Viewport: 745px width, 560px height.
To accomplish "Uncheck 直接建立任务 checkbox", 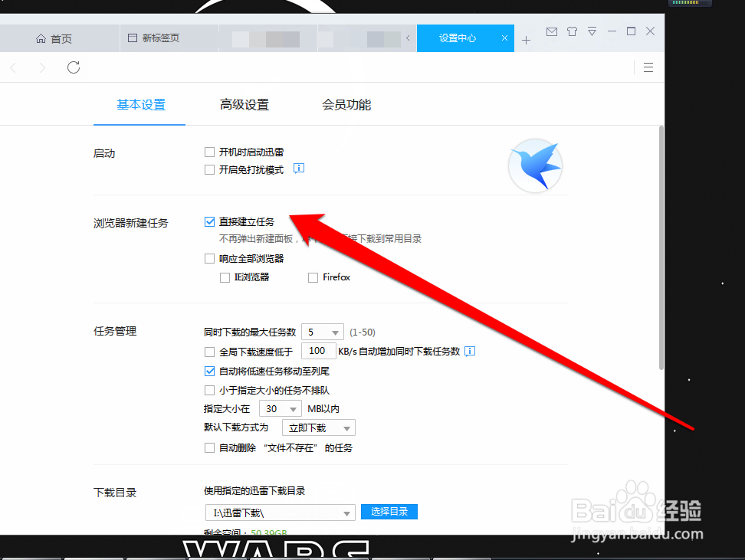I will (209, 222).
